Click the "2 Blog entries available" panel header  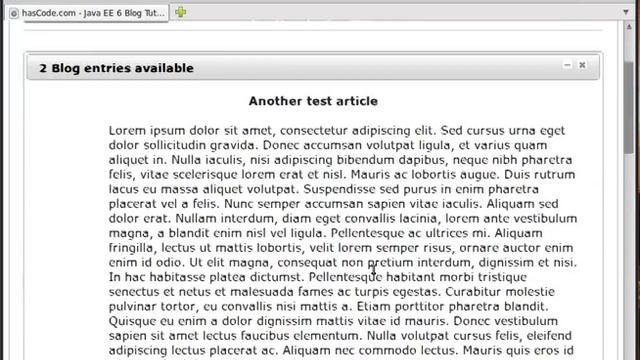[313, 68]
